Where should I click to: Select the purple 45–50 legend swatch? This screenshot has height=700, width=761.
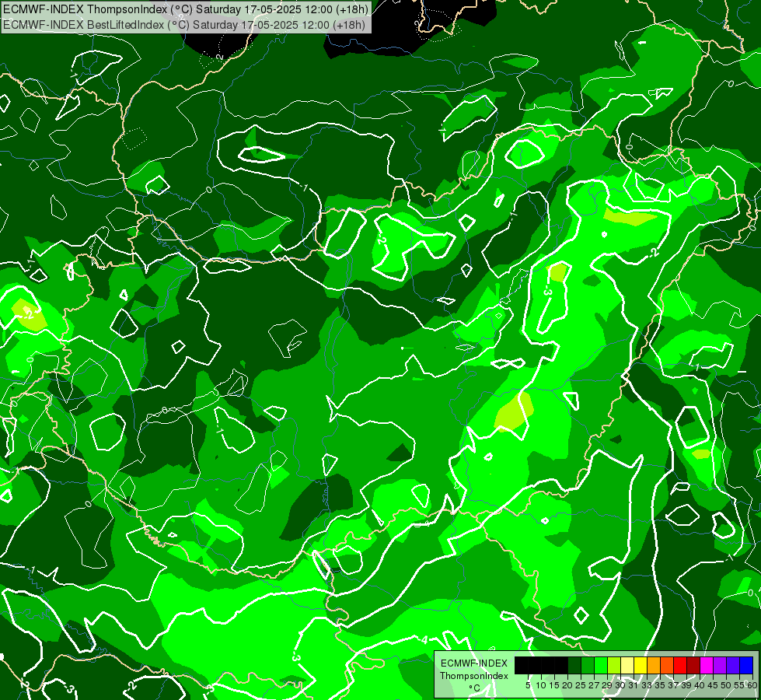[x=720, y=666]
